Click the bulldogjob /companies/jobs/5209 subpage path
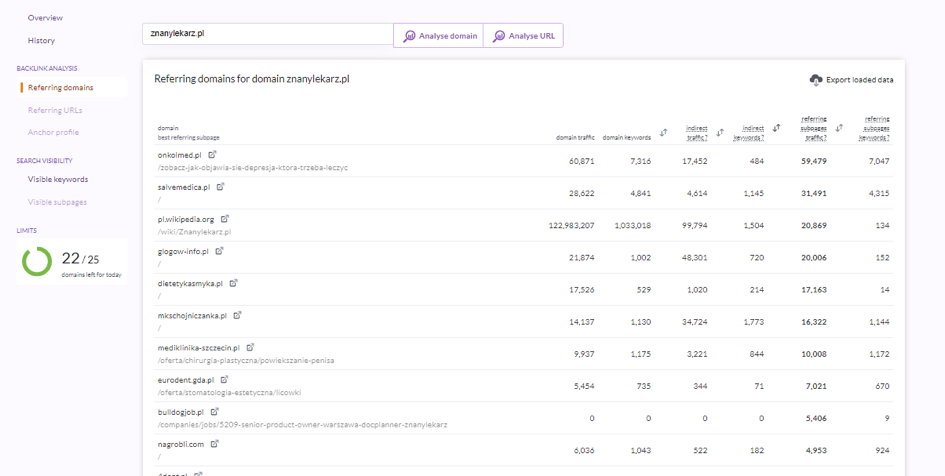Image resolution: width=945 pixels, height=476 pixels. (x=303, y=425)
